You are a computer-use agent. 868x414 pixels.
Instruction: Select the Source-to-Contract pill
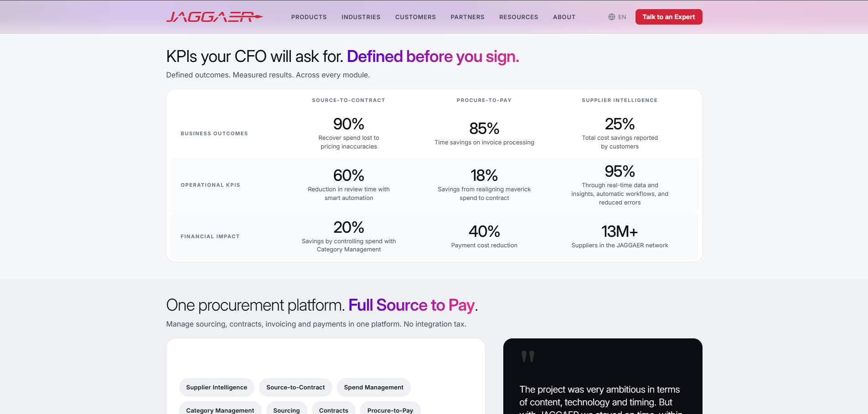[x=295, y=387]
